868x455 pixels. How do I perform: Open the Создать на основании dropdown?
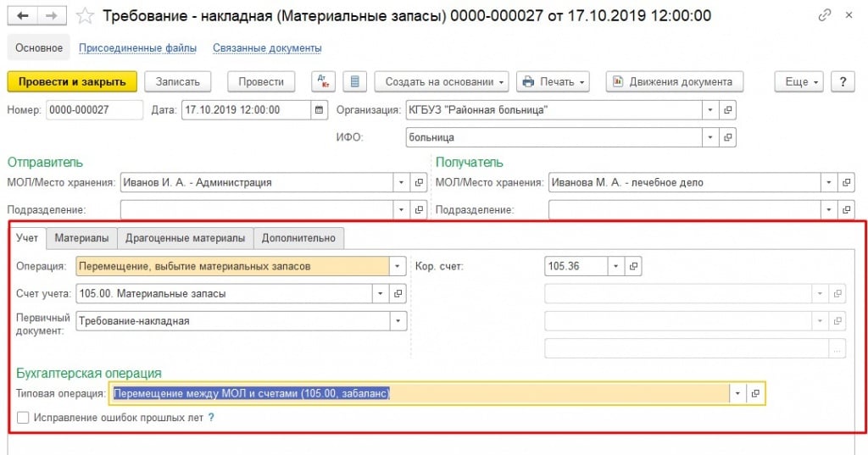point(441,81)
